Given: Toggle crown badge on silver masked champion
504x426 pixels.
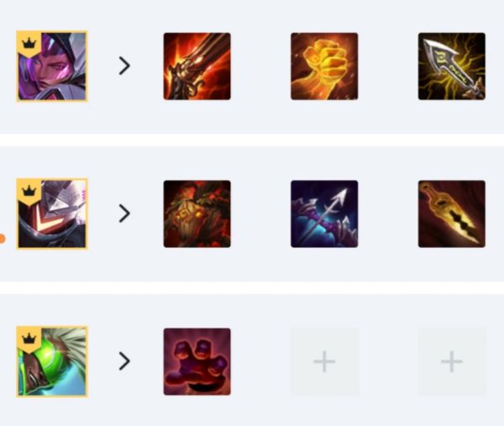Looking at the screenshot, I should pos(29,192).
